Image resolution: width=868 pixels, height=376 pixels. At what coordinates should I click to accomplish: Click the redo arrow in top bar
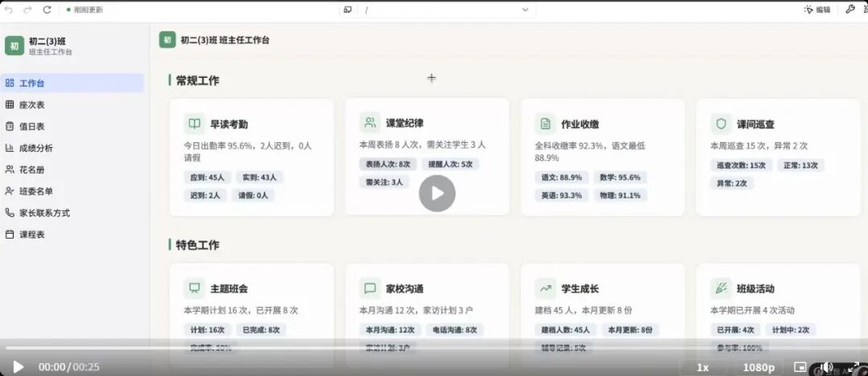pyautogui.click(x=27, y=10)
